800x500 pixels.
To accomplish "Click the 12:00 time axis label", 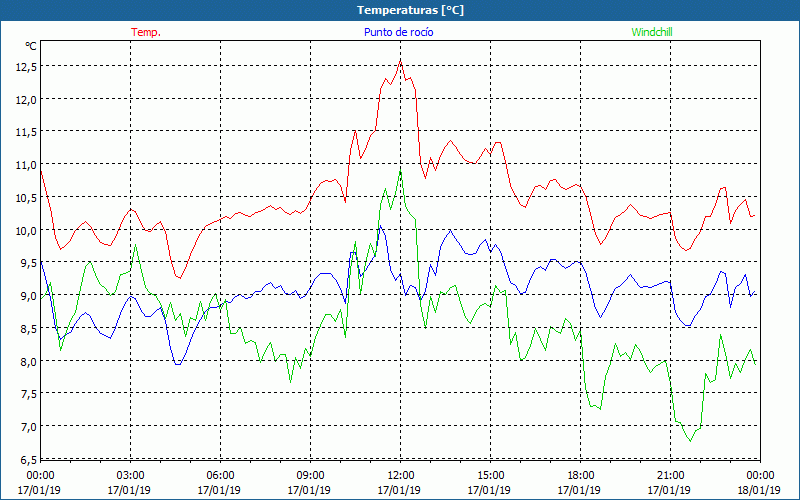I will pos(399,476).
